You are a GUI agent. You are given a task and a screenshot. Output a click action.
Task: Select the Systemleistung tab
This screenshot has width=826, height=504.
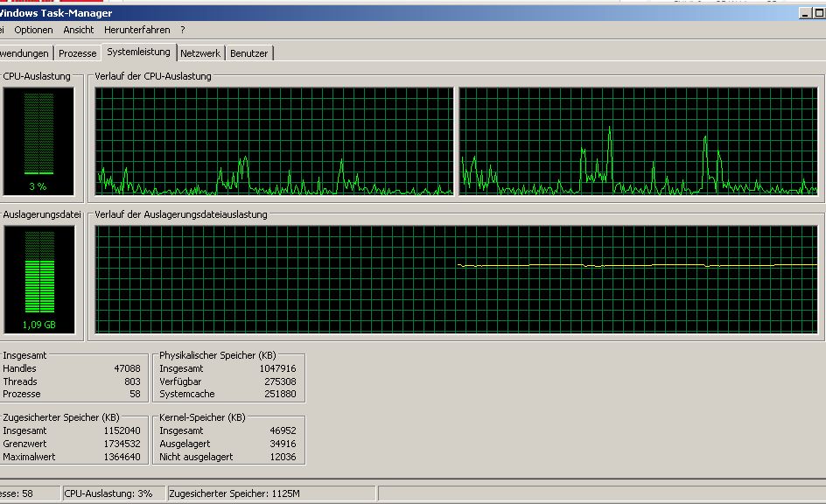(138, 52)
